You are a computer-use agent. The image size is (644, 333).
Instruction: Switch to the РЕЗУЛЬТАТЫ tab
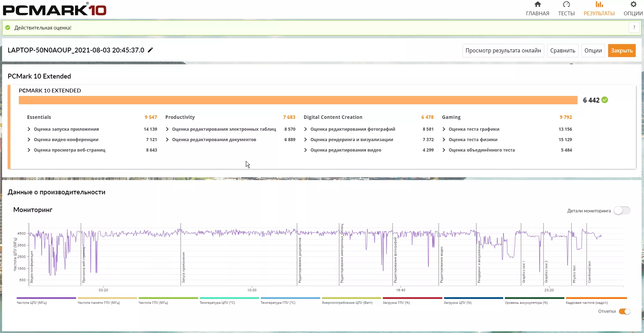(x=599, y=9)
